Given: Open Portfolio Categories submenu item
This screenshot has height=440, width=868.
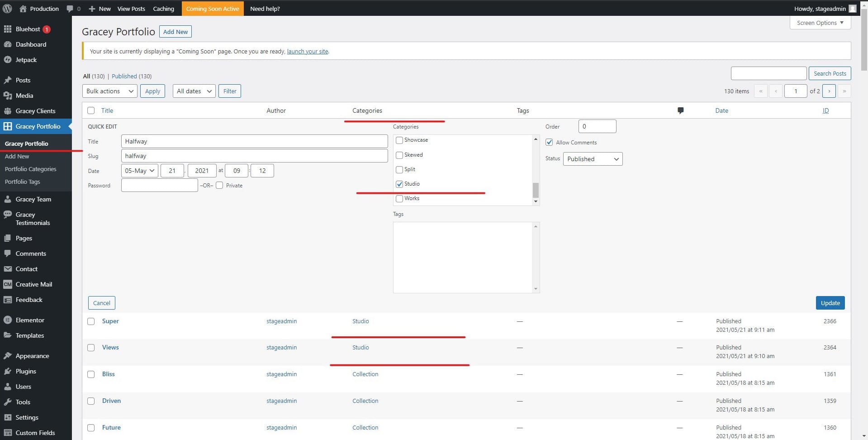Looking at the screenshot, I should (30, 169).
